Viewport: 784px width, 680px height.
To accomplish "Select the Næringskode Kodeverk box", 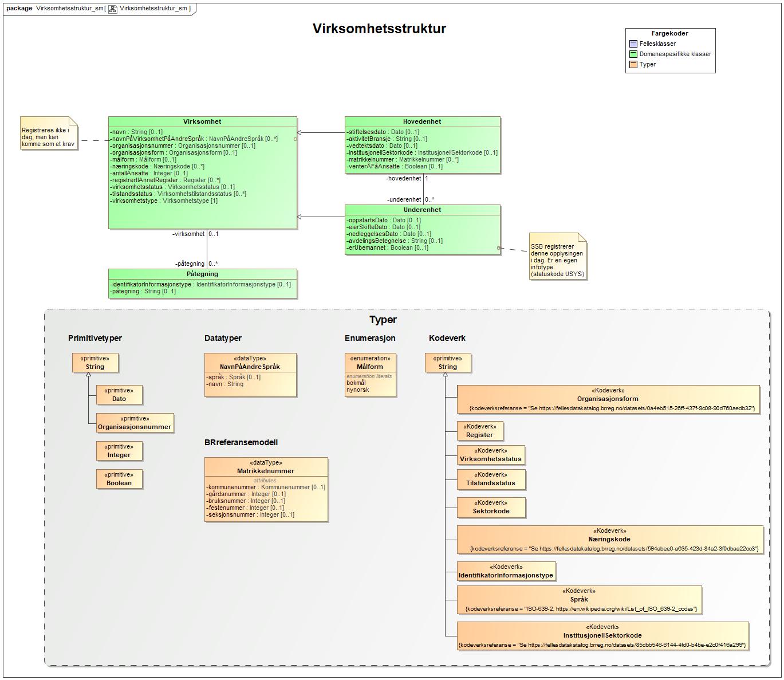I will [610, 540].
